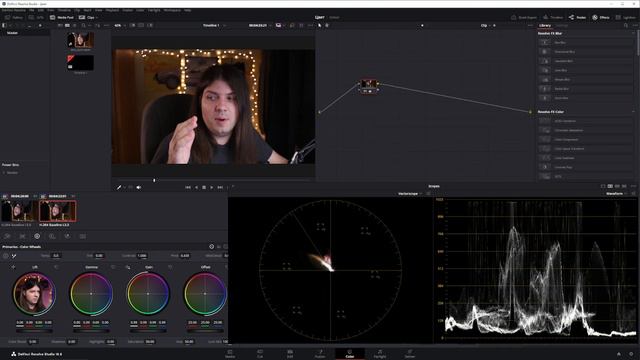Open the Camera Raw palette

tap(7, 236)
